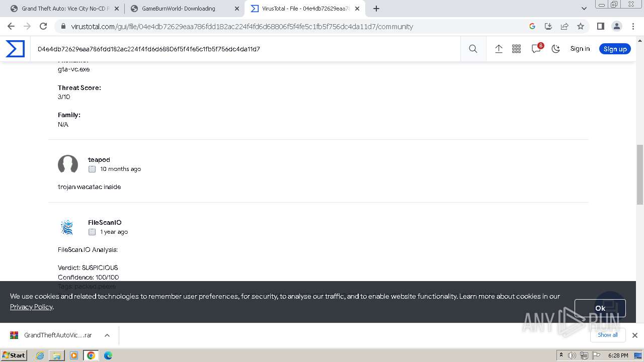Viewport: 644px width, 362px height.
Task: Accept cookies with Ok button
Action: (600, 308)
